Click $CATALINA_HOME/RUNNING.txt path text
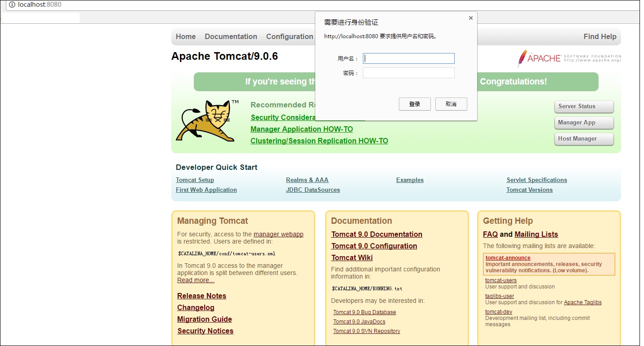 [x=367, y=288]
